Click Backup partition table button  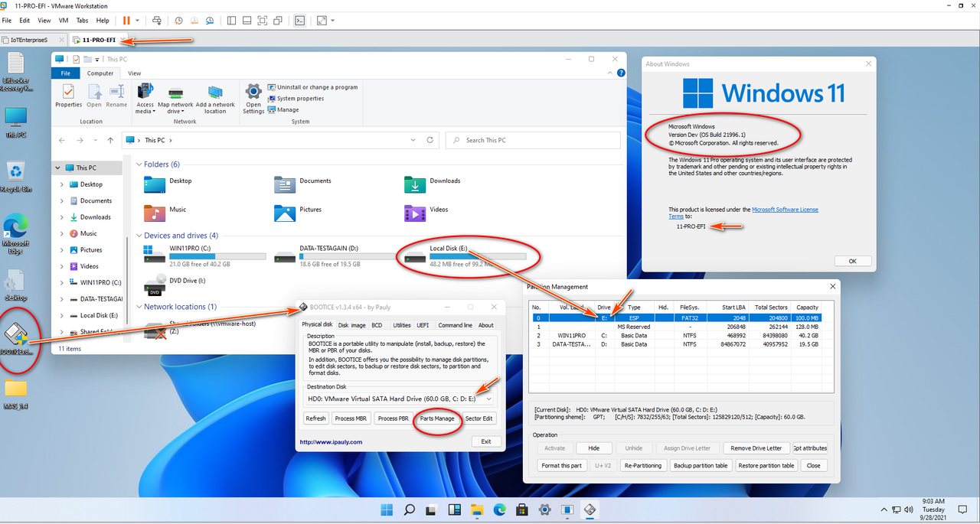tap(701, 466)
